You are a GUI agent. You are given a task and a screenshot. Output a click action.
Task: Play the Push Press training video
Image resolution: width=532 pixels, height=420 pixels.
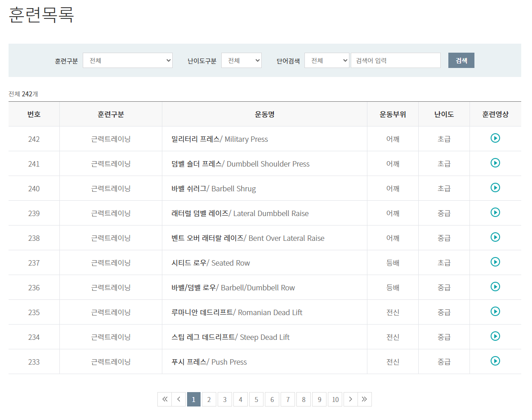(495, 361)
